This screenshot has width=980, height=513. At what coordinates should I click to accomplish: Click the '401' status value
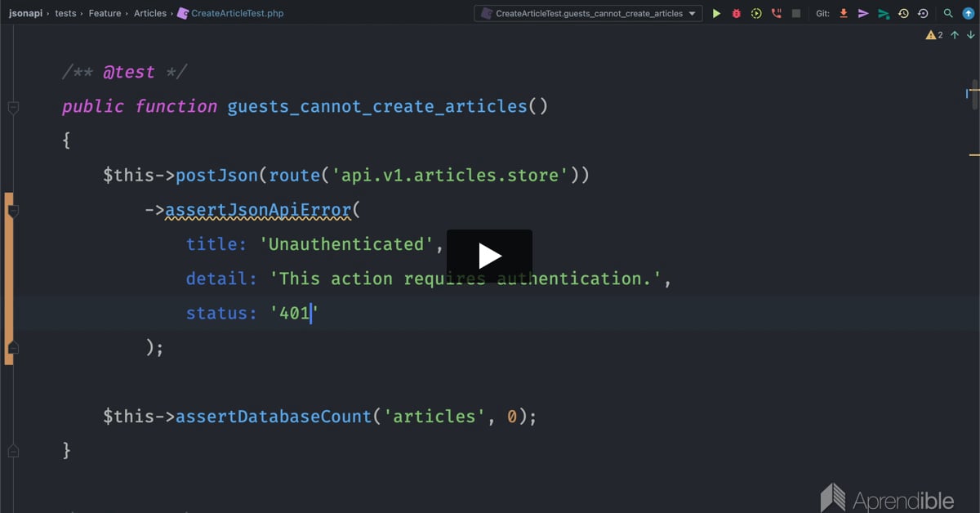[x=294, y=313]
